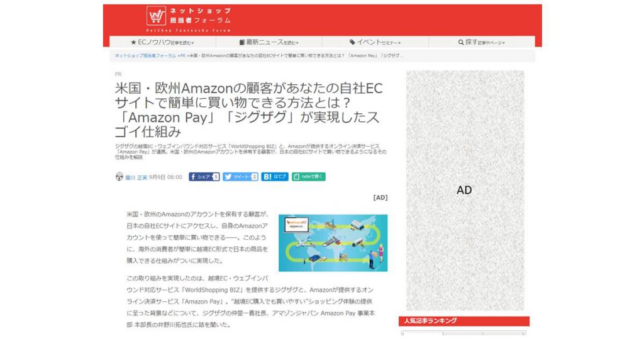This screenshot has height=338, width=644.
Task: Click the ネットショップ担当者フォーラム header title
Action: point(200,16)
